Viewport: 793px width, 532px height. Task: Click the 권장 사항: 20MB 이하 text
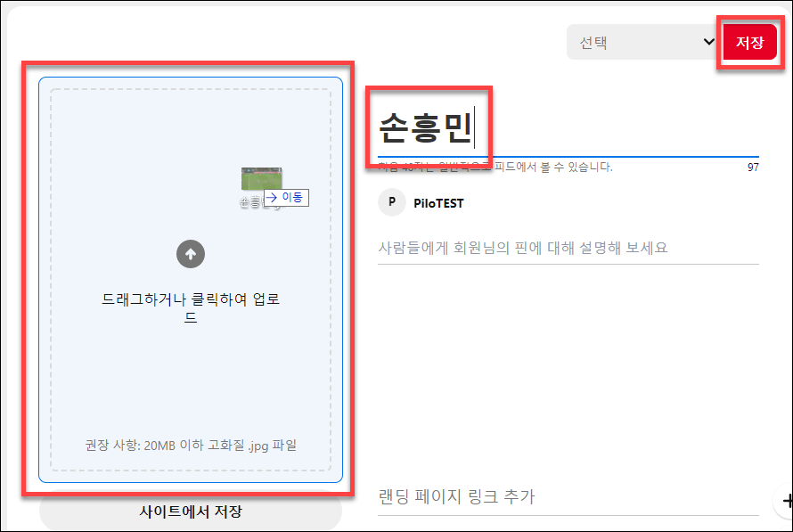coord(191,446)
